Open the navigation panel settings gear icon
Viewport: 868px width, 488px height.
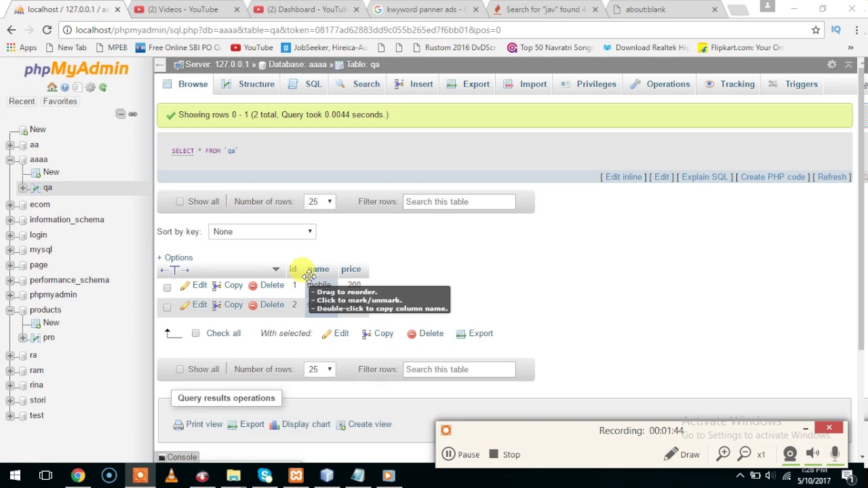coord(90,87)
